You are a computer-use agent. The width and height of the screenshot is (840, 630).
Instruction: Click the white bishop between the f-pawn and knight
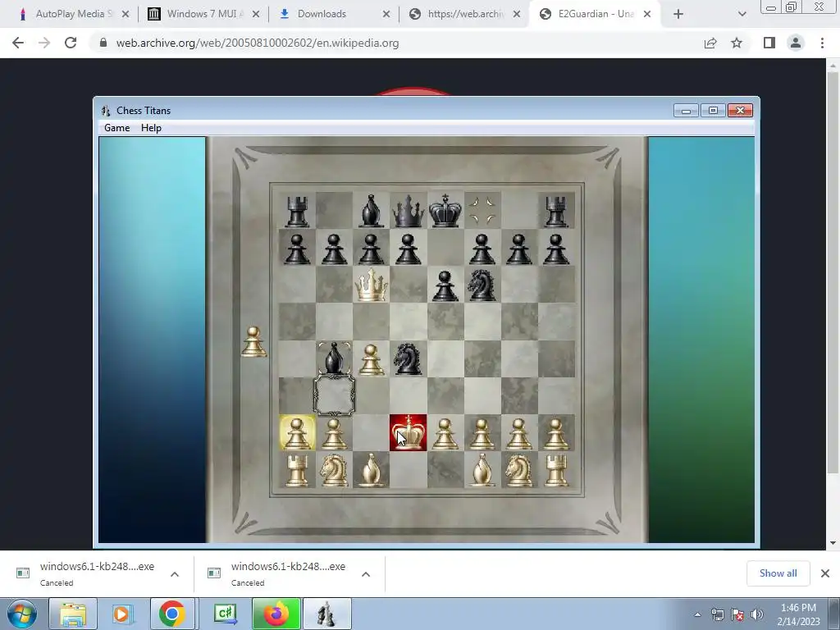[482, 470]
